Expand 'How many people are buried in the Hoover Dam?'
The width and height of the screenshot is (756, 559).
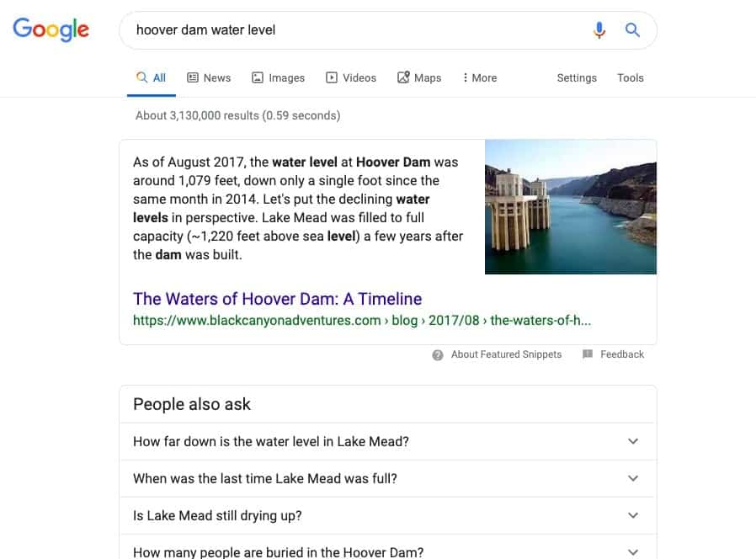click(386, 550)
